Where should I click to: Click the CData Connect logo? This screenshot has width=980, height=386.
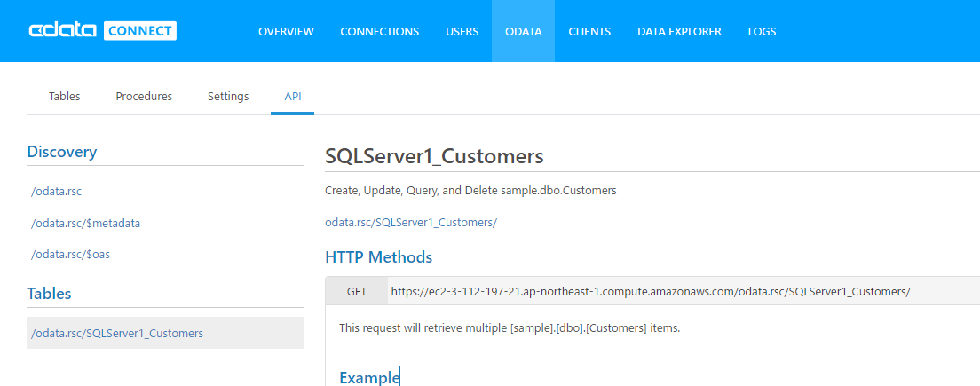(x=102, y=31)
